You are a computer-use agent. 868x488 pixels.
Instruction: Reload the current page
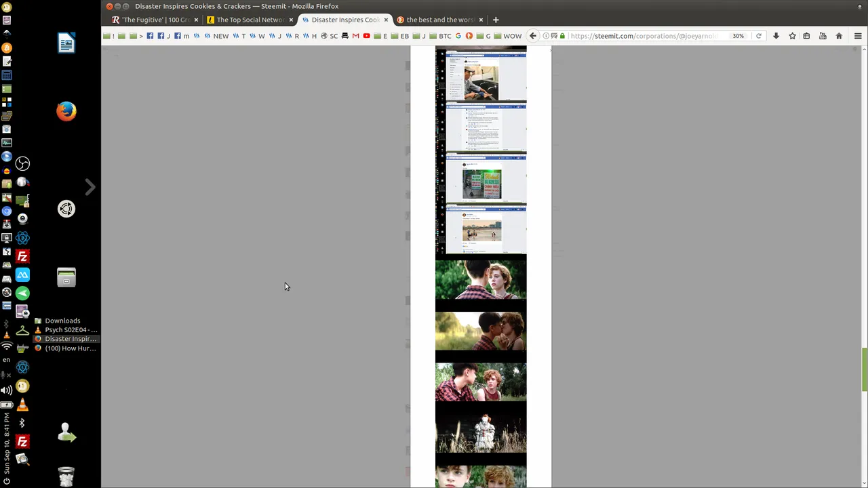[759, 36]
